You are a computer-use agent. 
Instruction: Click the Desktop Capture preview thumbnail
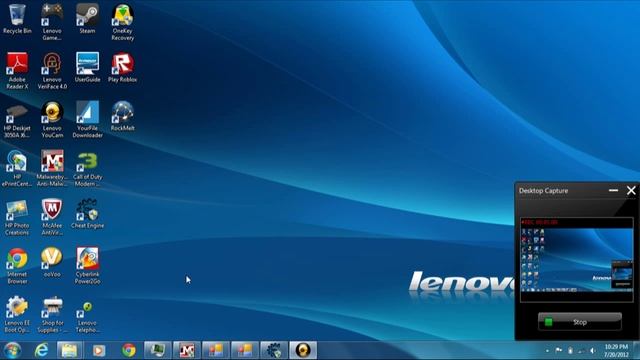pyautogui.click(x=576, y=260)
